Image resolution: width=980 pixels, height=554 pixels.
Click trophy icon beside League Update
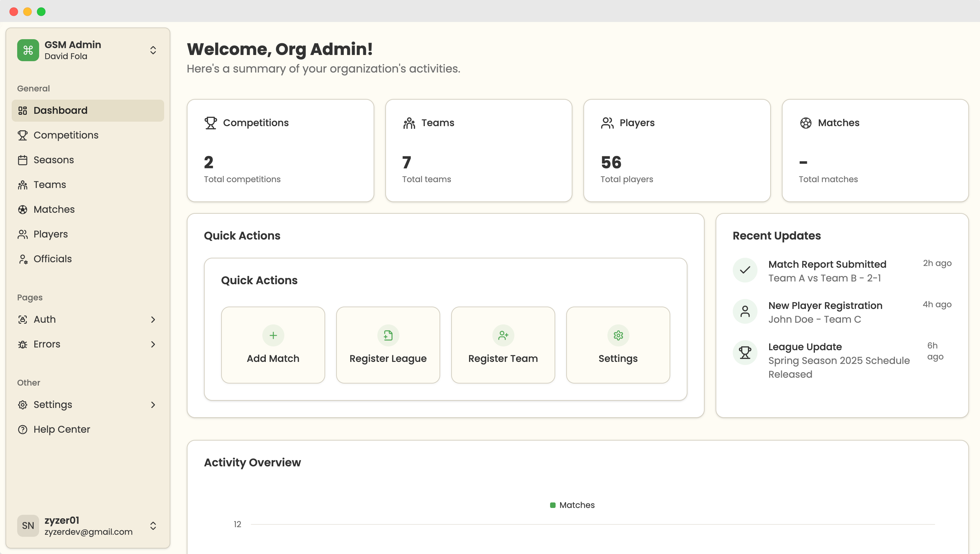point(744,353)
